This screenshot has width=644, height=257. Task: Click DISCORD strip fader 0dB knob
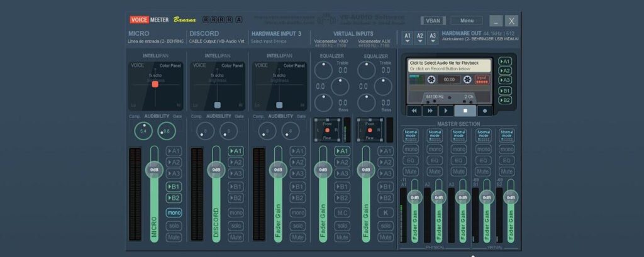click(216, 170)
